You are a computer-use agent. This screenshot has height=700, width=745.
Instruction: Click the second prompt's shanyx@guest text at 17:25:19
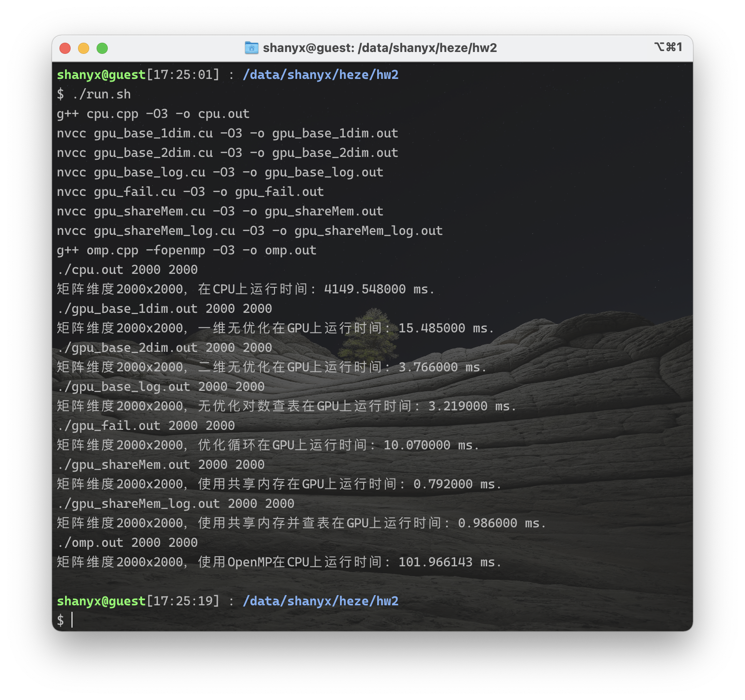tap(101, 601)
